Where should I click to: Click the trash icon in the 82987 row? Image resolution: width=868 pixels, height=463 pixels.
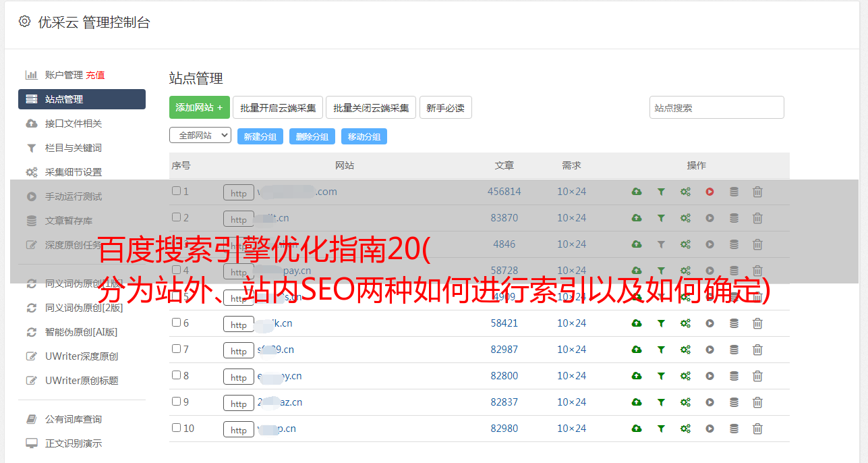click(x=757, y=350)
